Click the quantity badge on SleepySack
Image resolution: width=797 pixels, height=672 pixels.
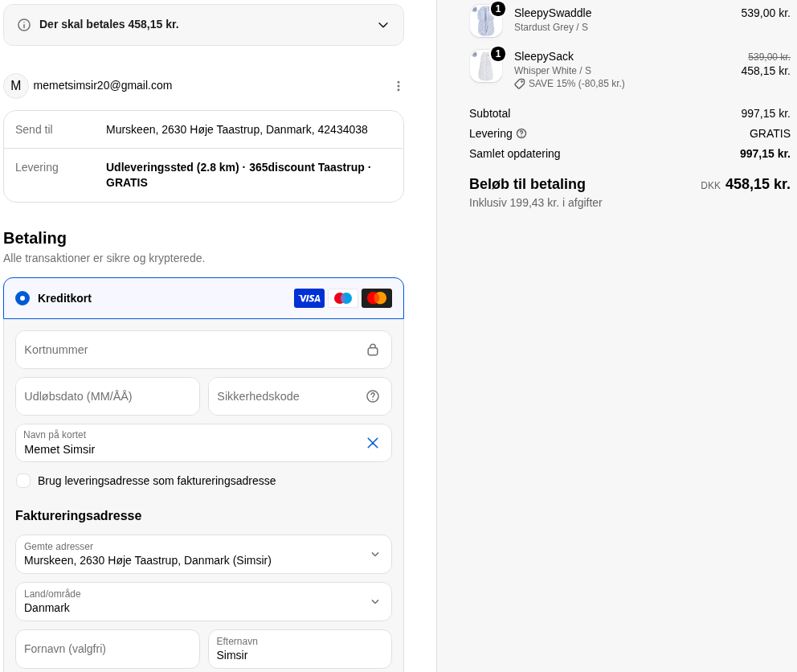coord(498,53)
